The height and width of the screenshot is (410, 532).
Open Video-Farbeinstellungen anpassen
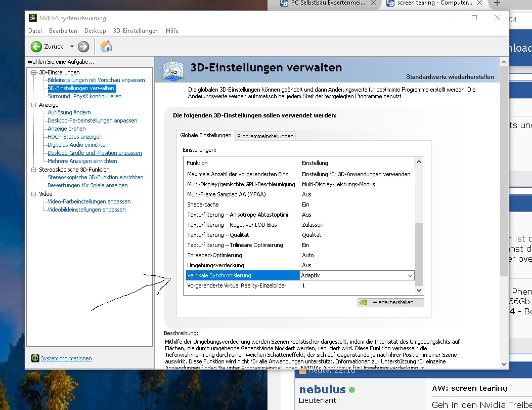89,202
